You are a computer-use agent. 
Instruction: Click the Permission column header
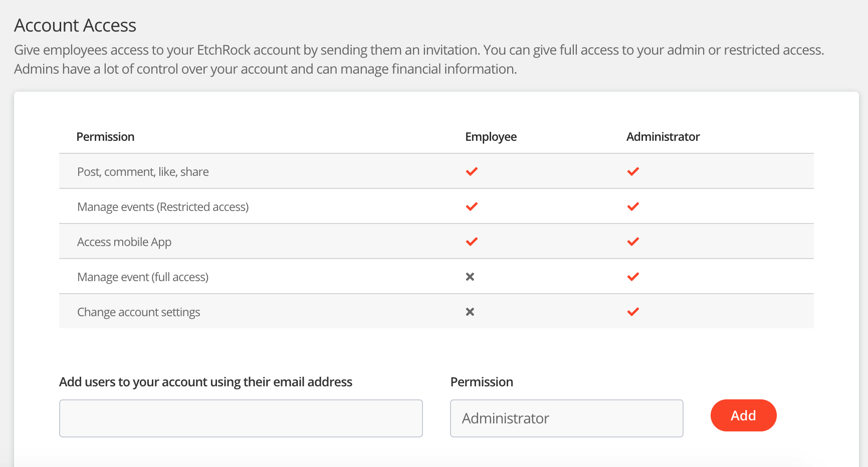105,137
